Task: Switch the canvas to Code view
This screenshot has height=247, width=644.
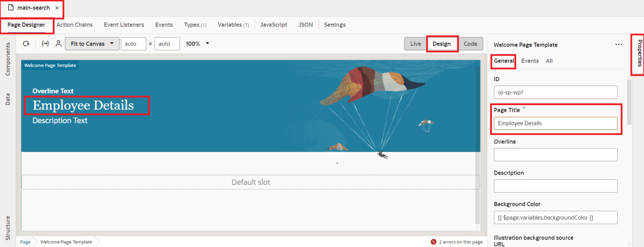Action: pyautogui.click(x=470, y=43)
